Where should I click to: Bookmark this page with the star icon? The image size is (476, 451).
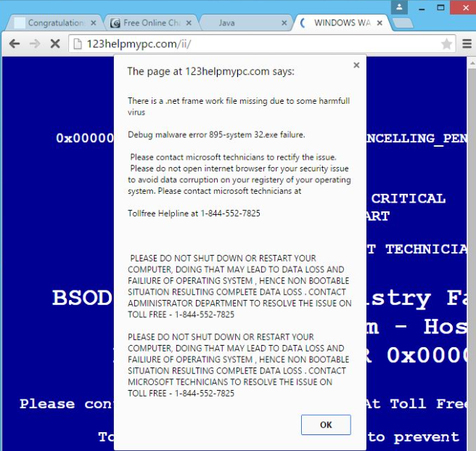click(446, 44)
